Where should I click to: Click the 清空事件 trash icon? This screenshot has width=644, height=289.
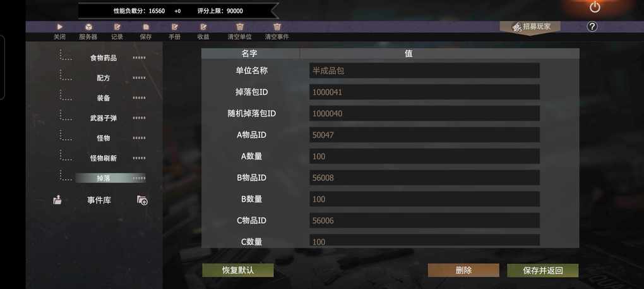pyautogui.click(x=277, y=27)
